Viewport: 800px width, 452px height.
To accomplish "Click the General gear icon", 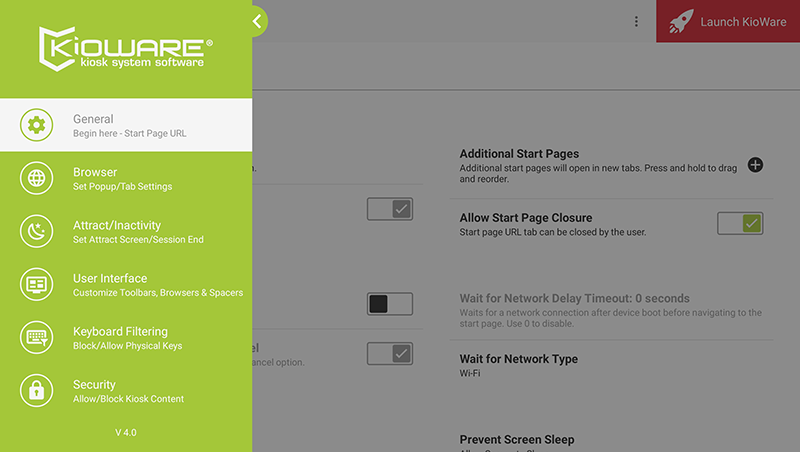I will 36,125.
